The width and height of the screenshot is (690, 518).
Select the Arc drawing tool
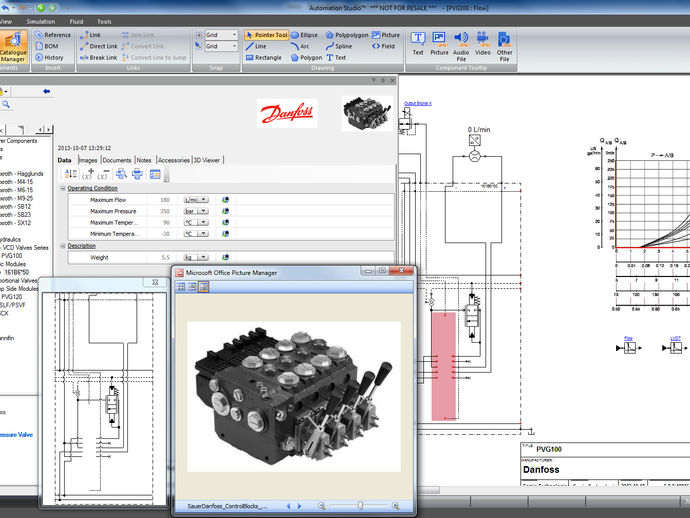click(300, 46)
